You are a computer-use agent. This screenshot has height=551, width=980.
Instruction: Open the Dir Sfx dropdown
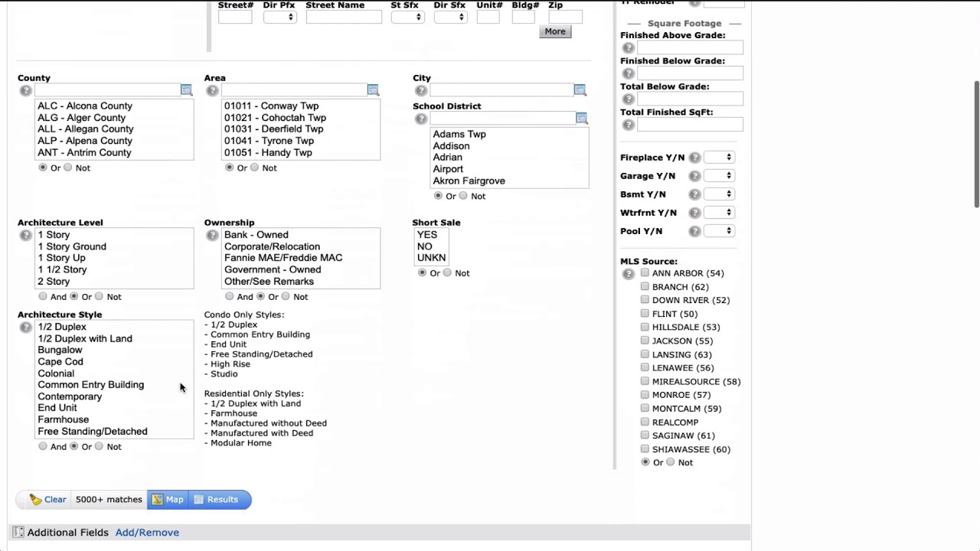(450, 17)
